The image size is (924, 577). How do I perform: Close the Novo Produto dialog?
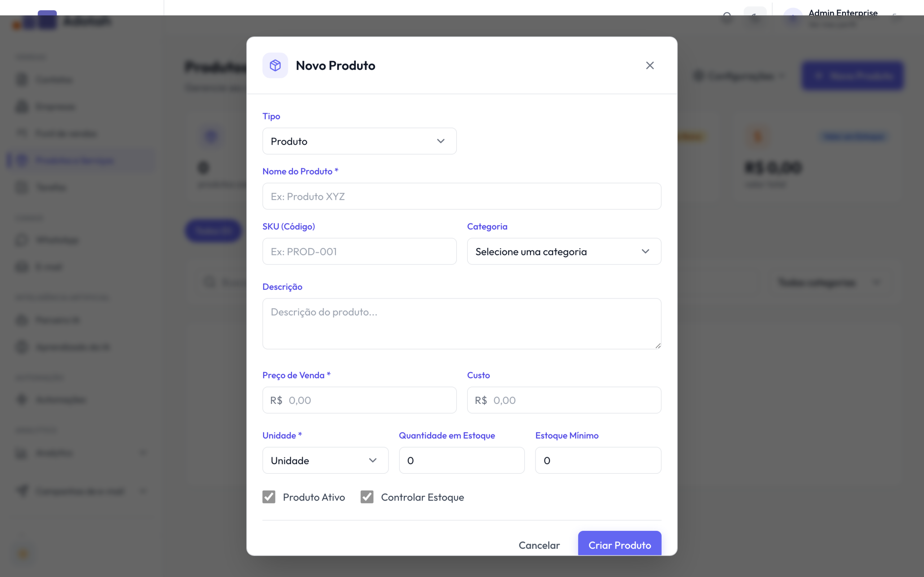(x=649, y=65)
